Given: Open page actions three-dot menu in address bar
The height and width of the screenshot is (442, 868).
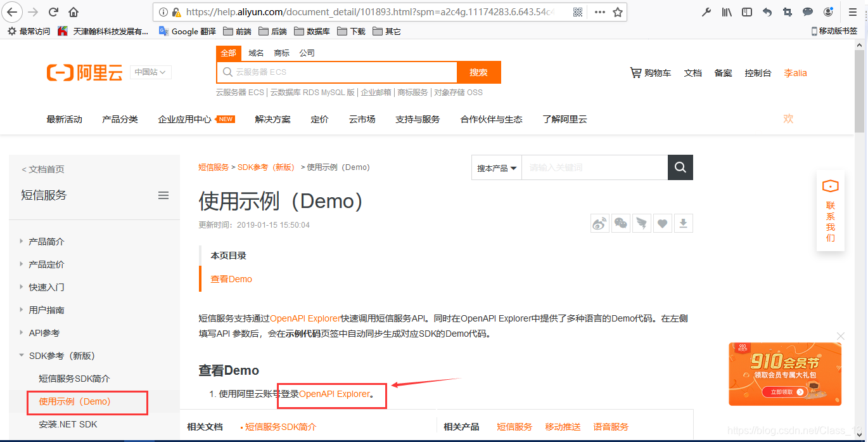Looking at the screenshot, I should (x=599, y=12).
